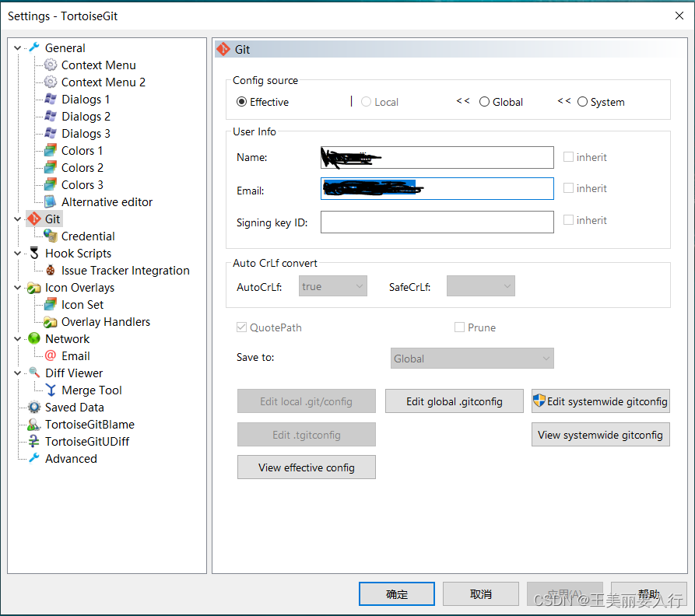Click the 确定 OK button
This screenshot has height=616, width=695.
coord(397,594)
